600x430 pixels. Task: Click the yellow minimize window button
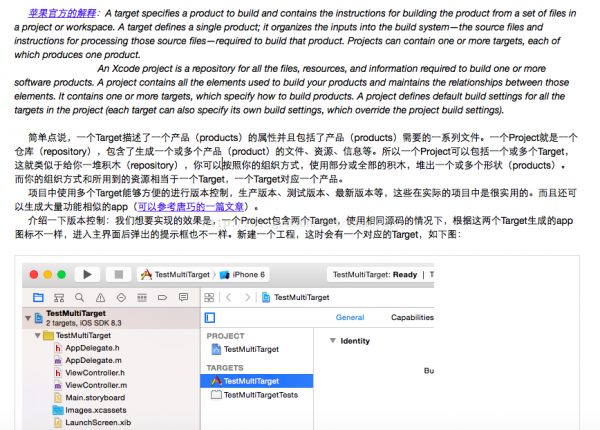pos(48,274)
